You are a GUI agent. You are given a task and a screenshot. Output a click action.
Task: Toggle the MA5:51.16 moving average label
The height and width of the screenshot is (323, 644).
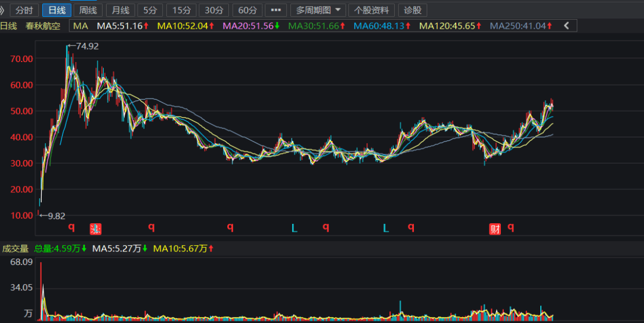pos(122,26)
